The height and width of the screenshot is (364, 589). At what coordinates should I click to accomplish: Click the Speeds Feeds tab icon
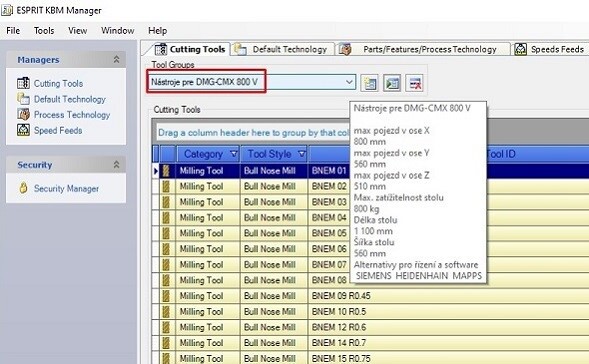(x=520, y=49)
